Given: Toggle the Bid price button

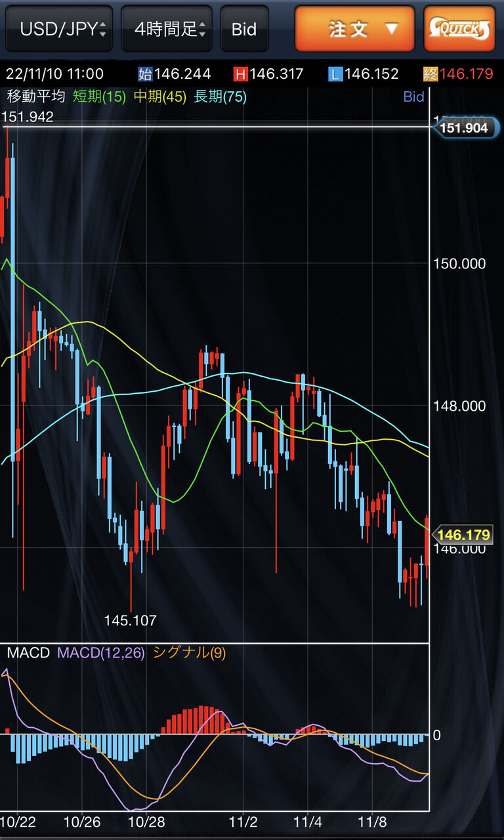Looking at the screenshot, I should (x=244, y=29).
